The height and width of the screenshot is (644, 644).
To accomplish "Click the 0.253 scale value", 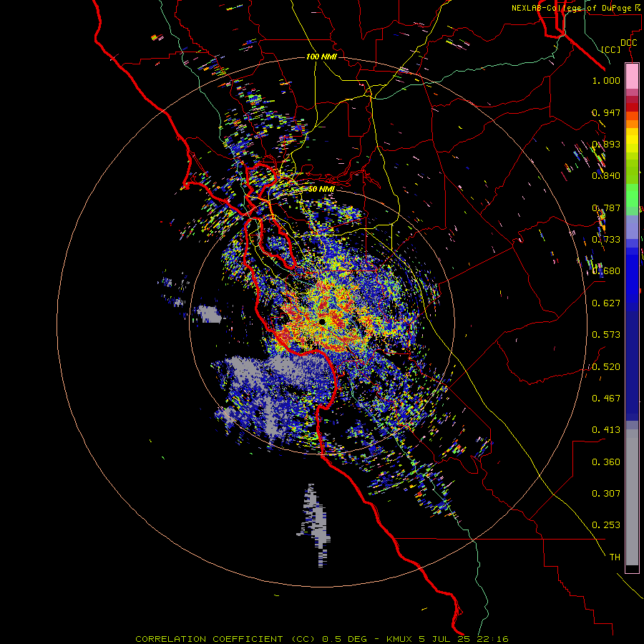I will coord(606,525).
